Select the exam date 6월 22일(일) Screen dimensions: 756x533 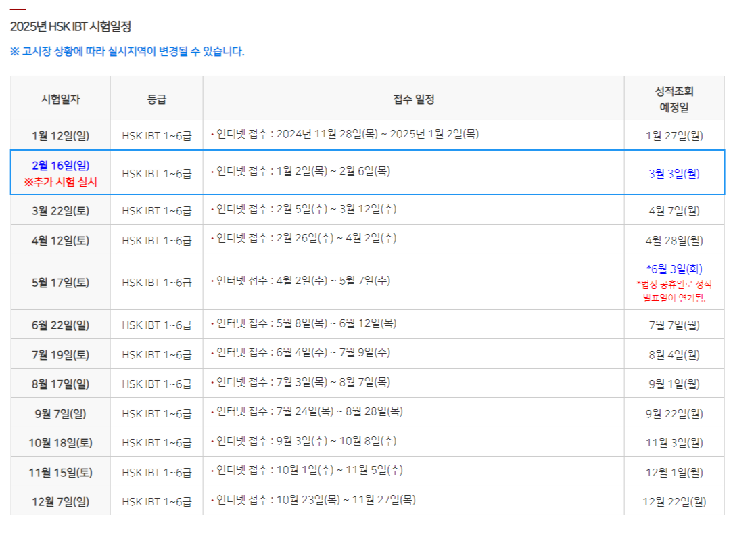coord(61,325)
